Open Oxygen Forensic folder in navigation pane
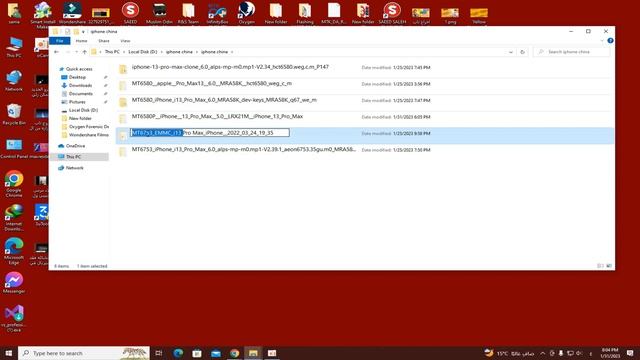640x360 pixels. click(x=89, y=127)
